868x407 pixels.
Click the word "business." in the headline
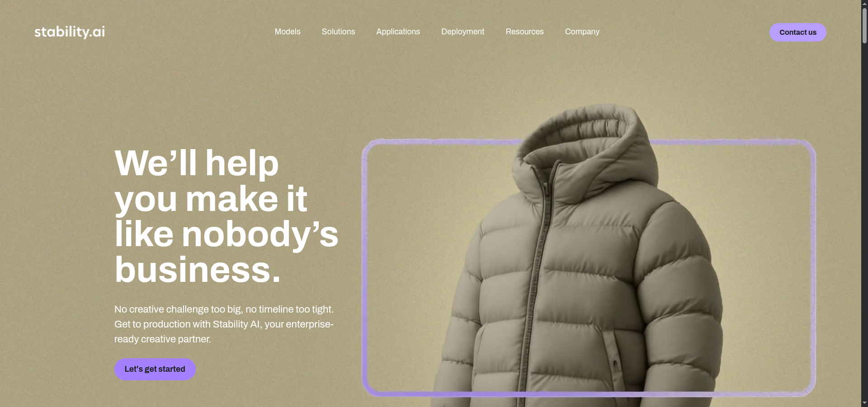[x=198, y=270]
